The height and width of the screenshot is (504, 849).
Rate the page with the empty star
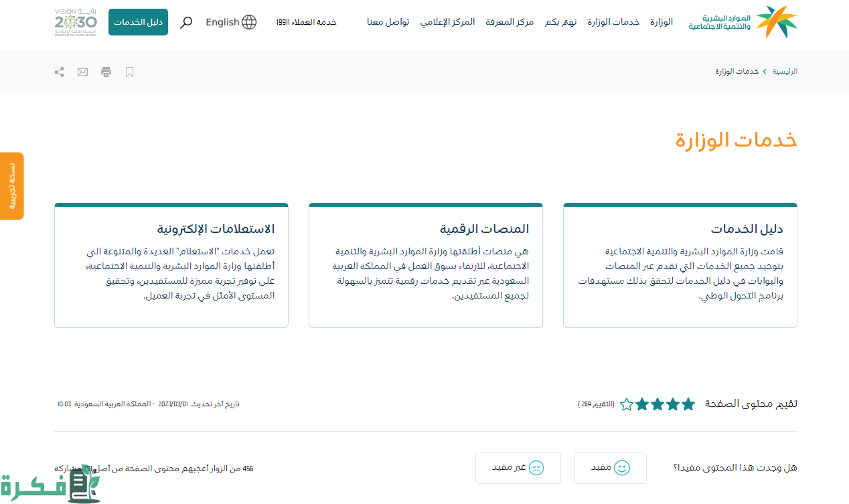[626, 404]
